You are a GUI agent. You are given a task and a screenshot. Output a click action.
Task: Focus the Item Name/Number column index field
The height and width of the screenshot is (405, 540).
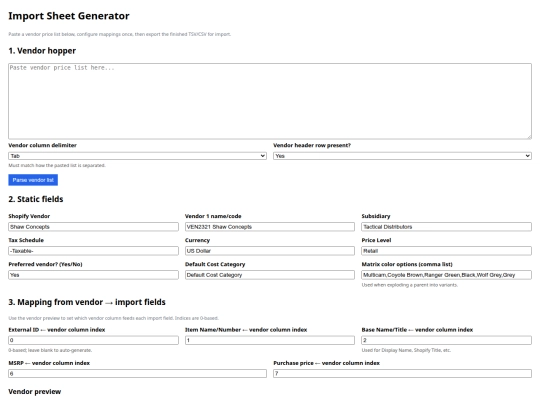coord(270,340)
